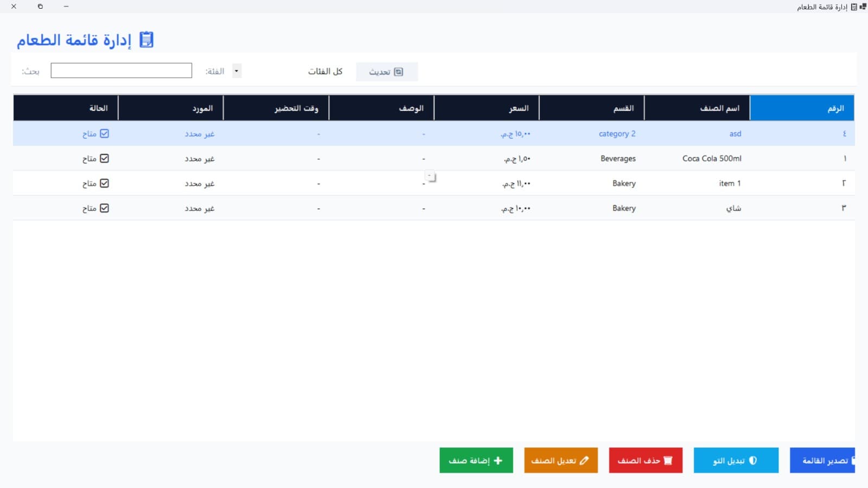Click the refresh تحديث button
Image resolution: width=868 pixels, height=488 pixels.
(x=387, y=72)
